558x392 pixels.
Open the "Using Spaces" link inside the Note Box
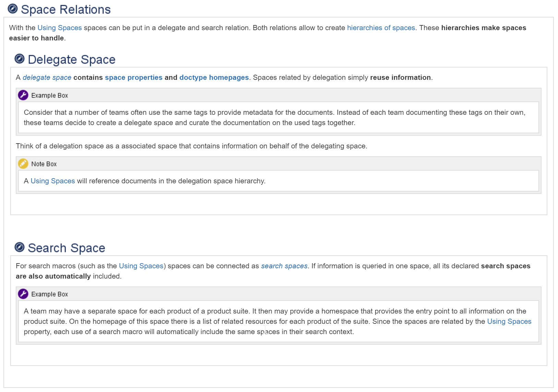[53, 181]
